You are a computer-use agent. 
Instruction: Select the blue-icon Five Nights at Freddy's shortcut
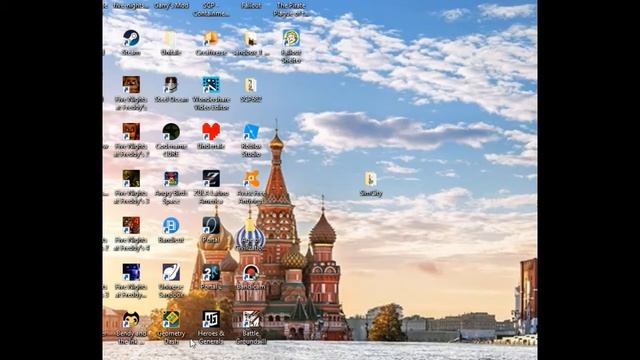coord(131,272)
